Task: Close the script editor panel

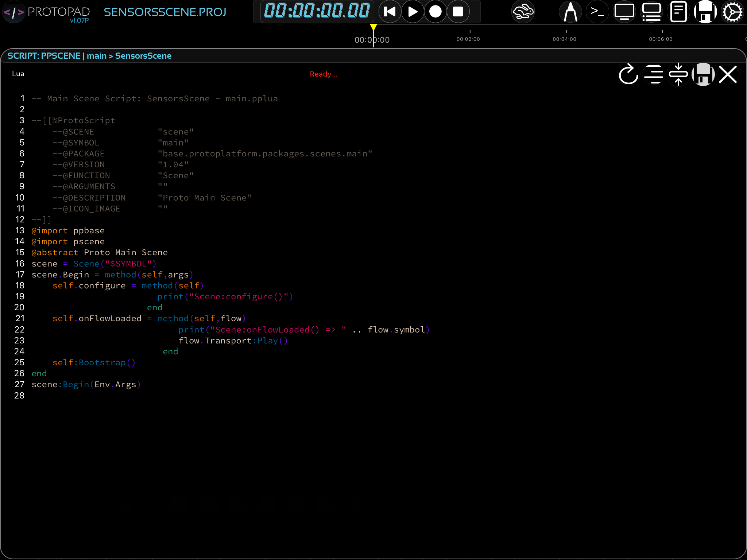Action: (x=728, y=74)
